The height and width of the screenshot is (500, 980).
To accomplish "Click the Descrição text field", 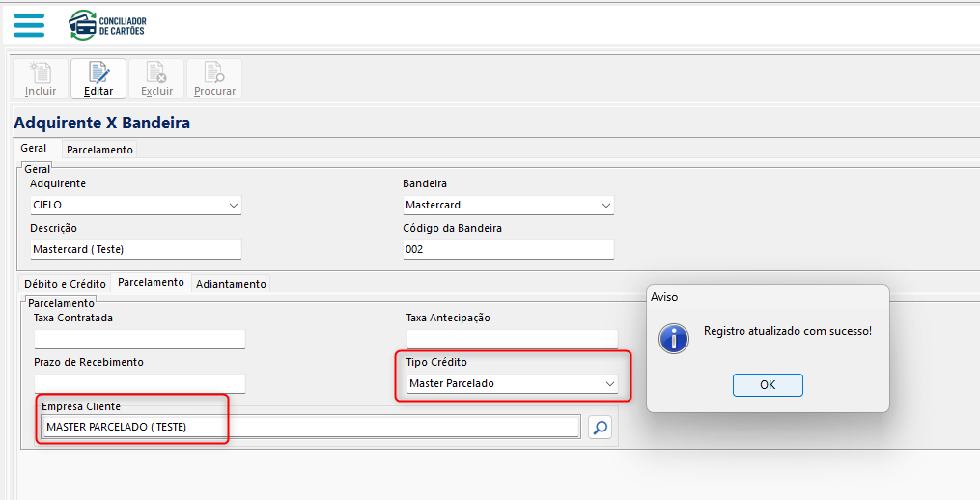I will pyautogui.click(x=135, y=249).
